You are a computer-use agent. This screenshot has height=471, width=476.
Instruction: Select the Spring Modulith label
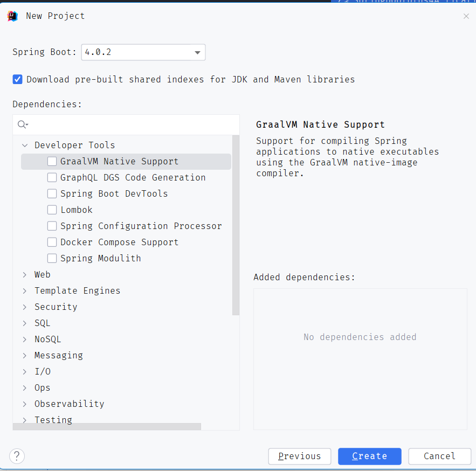click(x=101, y=258)
